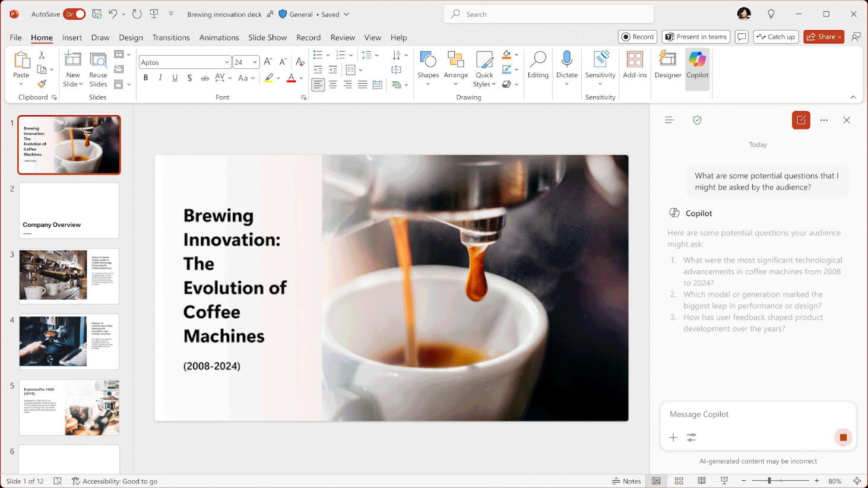Open the File menu
This screenshot has height=488, width=868.
(15, 37)
